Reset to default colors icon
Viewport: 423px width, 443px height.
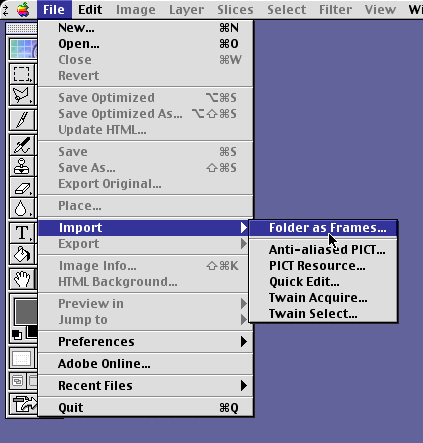pos(17,334)
